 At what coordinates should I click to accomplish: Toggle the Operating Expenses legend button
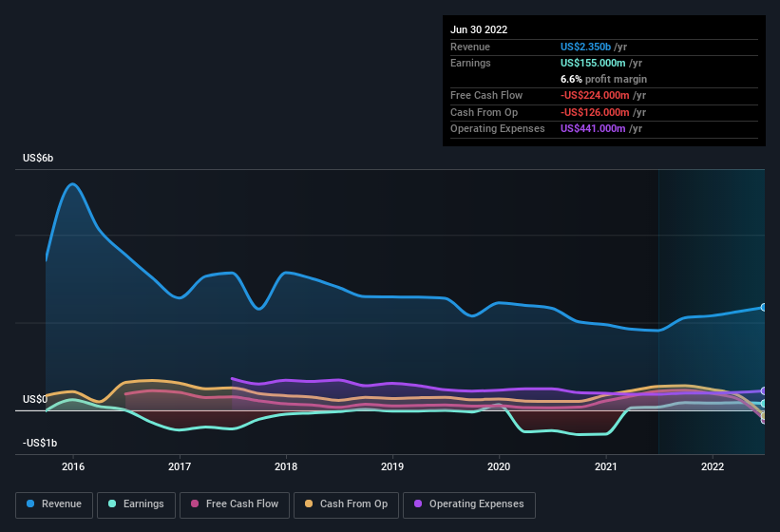(469, 504)
